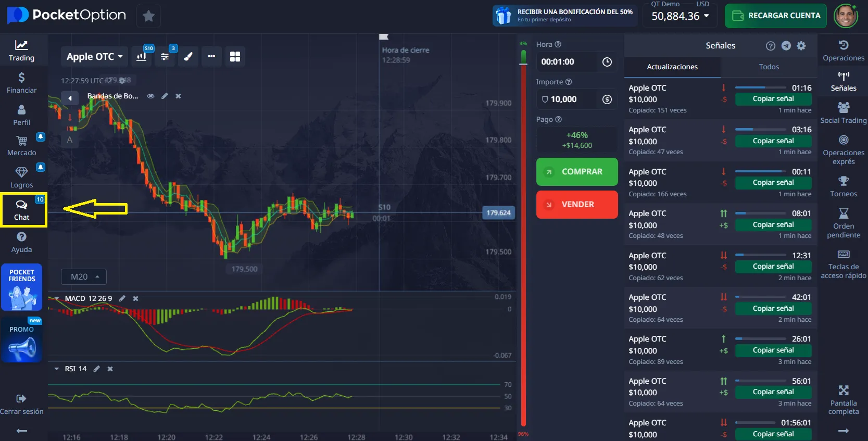Open user profile avatar
Image resolution: width=868 pixels, height=441 pixels.
[x=846, y=16]
